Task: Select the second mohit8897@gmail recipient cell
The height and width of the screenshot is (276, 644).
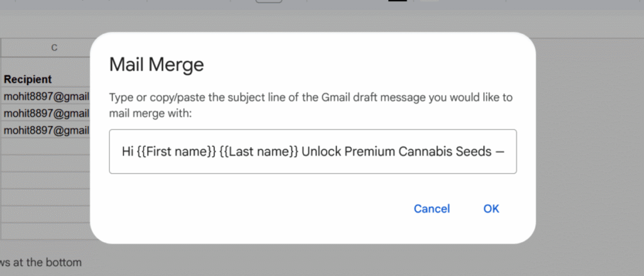Action: point(45,113)
